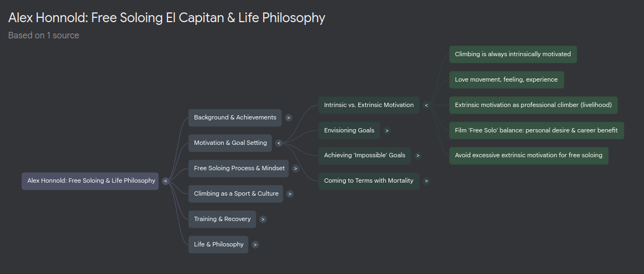The image size is (644, 274).
Task: Expand the Achieving 'Impossible' Goals arrow
Action: (418, 156)
